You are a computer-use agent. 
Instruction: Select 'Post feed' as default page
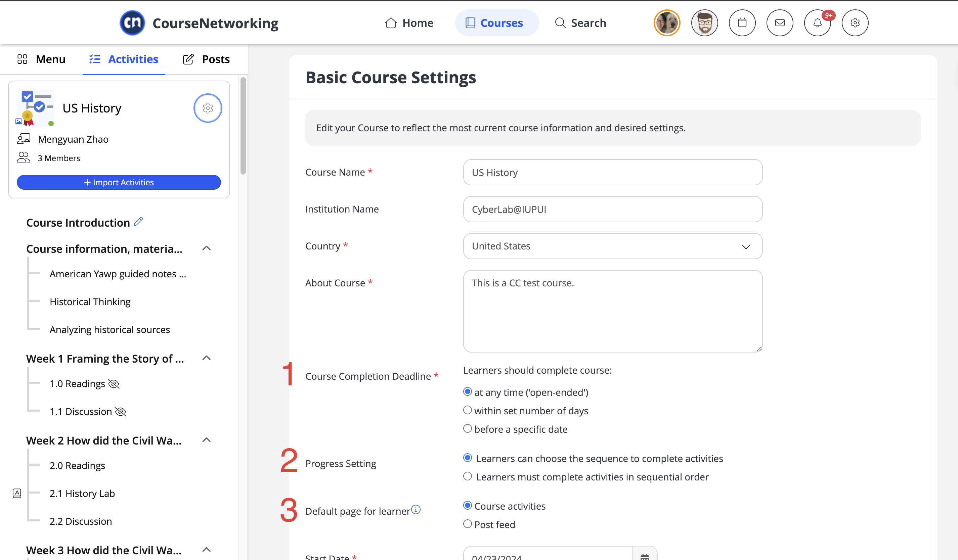point(467,524)
